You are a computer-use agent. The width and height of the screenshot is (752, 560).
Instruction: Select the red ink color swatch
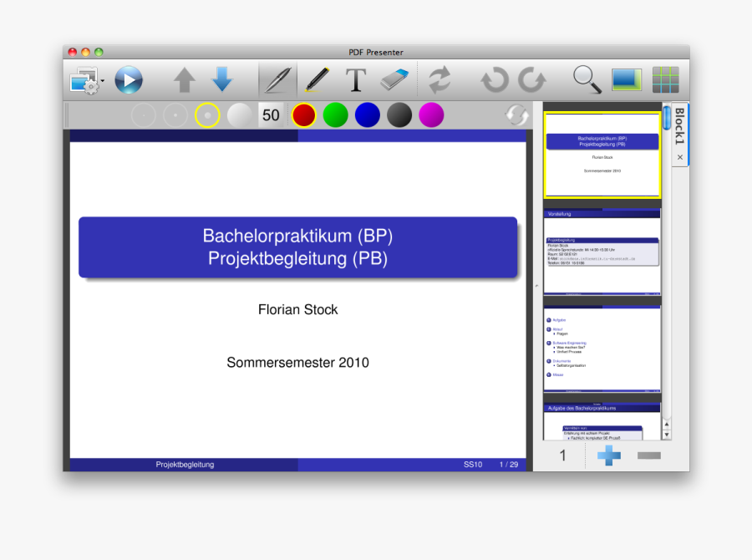tap(302, 115)
